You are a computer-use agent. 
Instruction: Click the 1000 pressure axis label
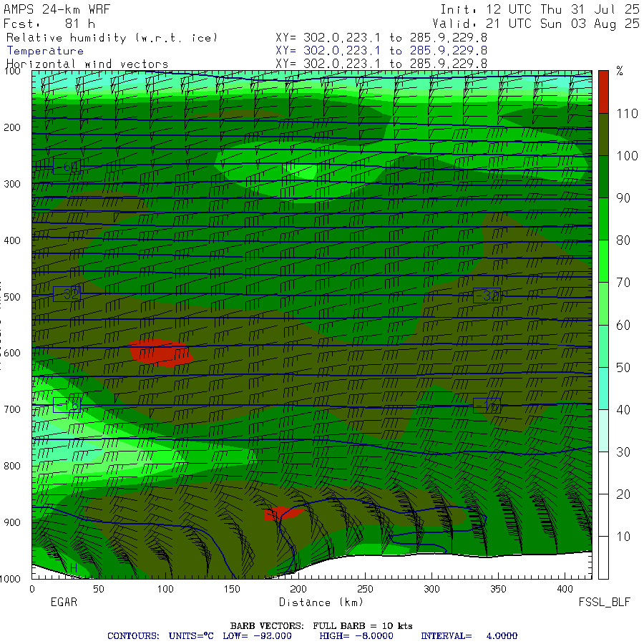[10, 579]
